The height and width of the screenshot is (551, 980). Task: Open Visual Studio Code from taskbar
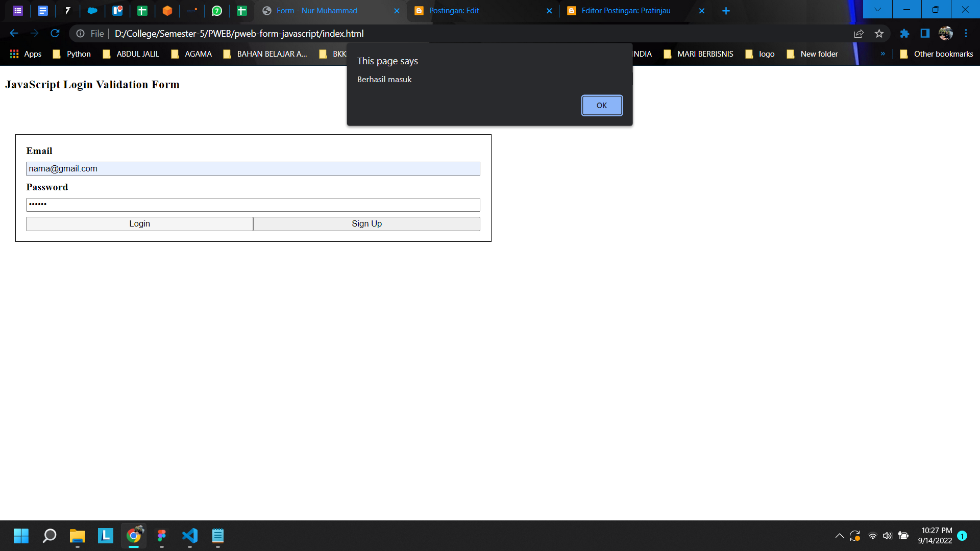[190, 536]
